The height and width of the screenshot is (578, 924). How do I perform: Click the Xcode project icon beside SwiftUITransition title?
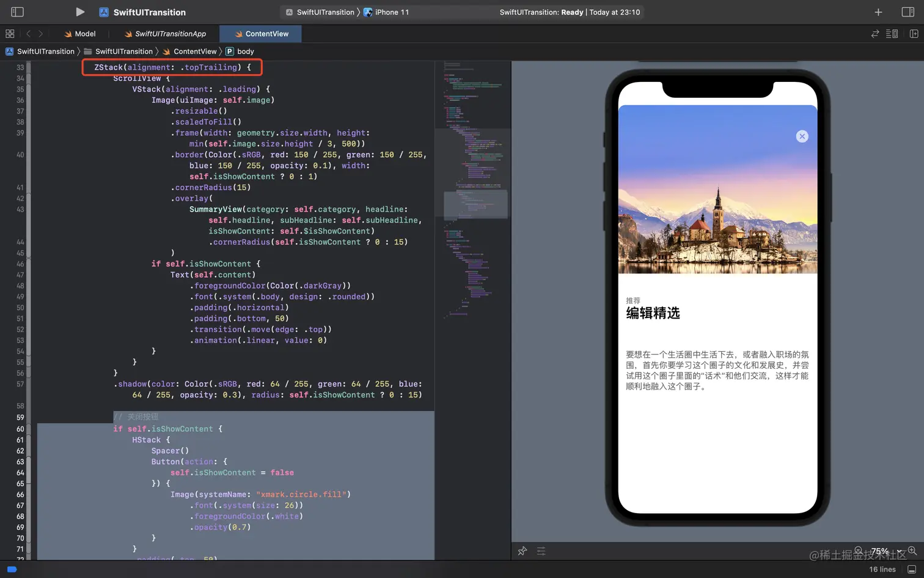click(x=104, y=12)
